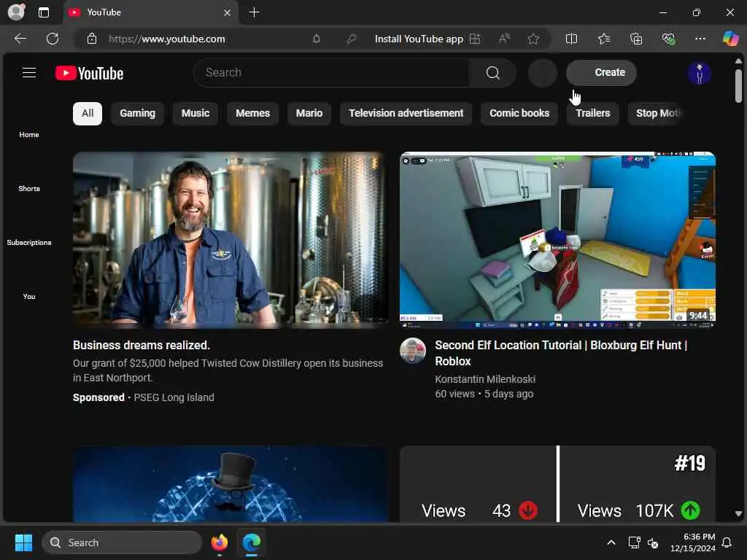Open Konstantin Milenkoski channel name

tap(485, 379)
